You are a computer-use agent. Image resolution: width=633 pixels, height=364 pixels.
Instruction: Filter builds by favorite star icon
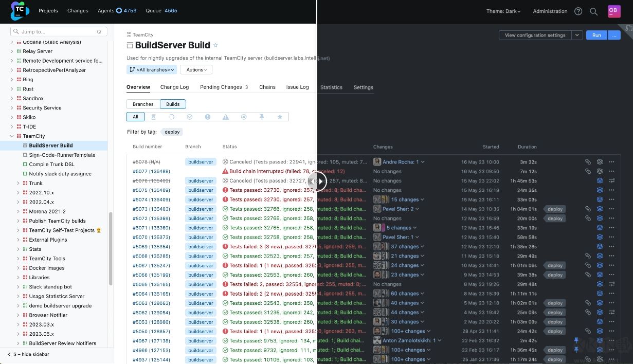coord(280,117)
